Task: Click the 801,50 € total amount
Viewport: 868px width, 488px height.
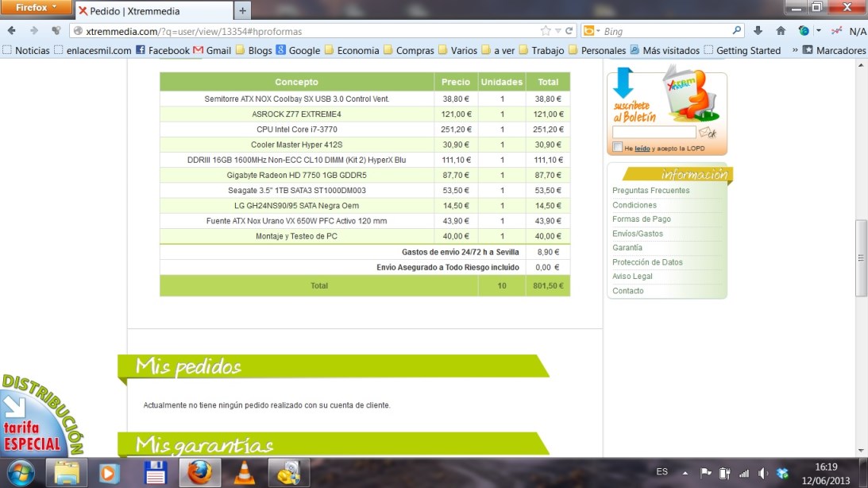Action: (x=548, y=286)
